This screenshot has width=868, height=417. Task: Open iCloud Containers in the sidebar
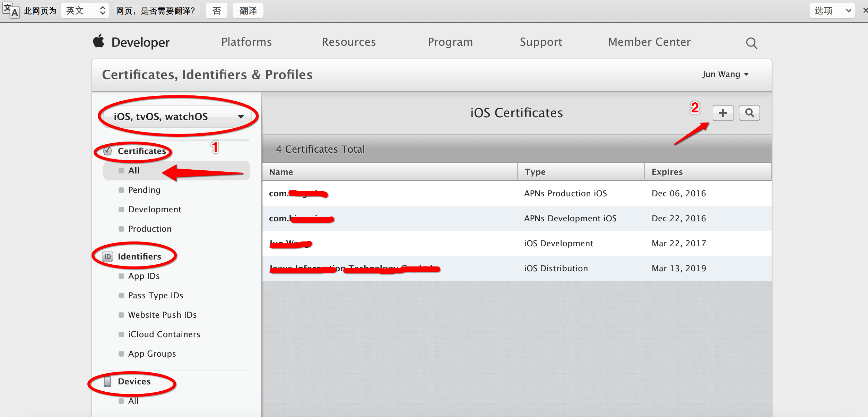pos(164,334)
